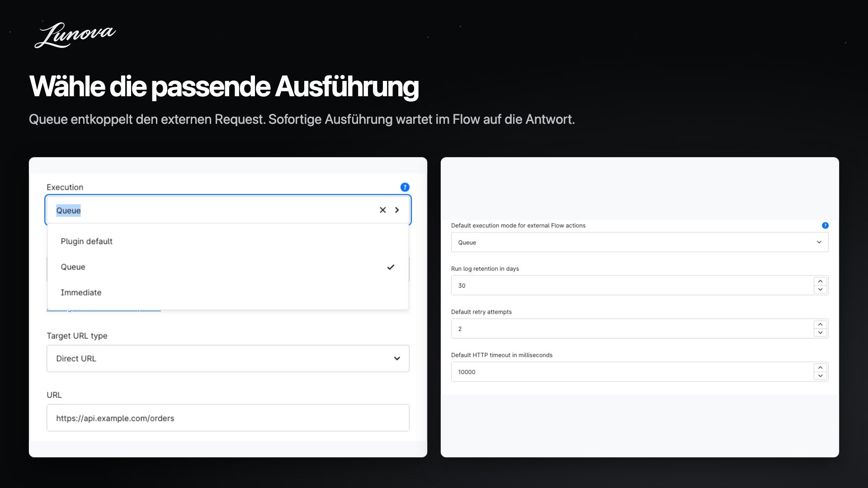Screen dimensions: 868x488
Task: Decrease Default retry attempts value
Action: [820, 333]
